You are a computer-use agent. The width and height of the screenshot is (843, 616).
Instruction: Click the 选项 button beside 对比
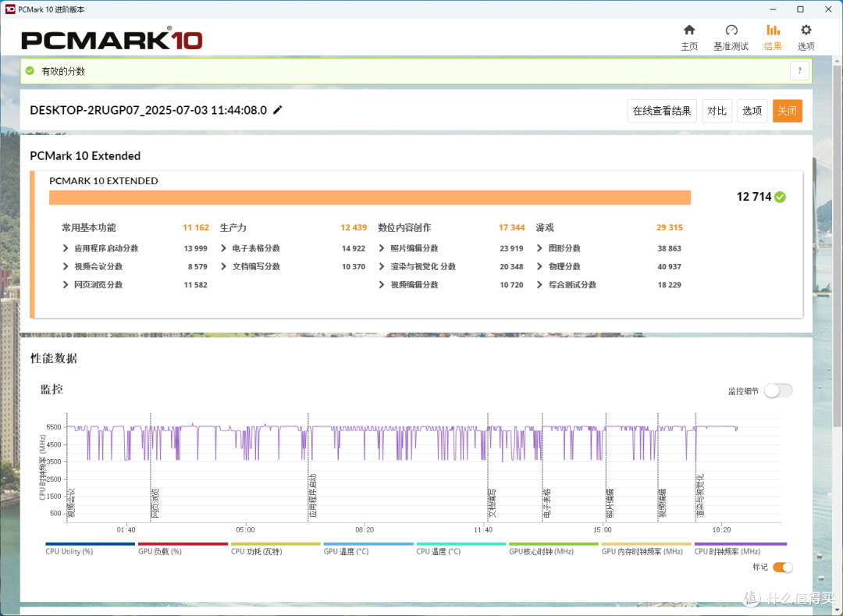point(752,111)
